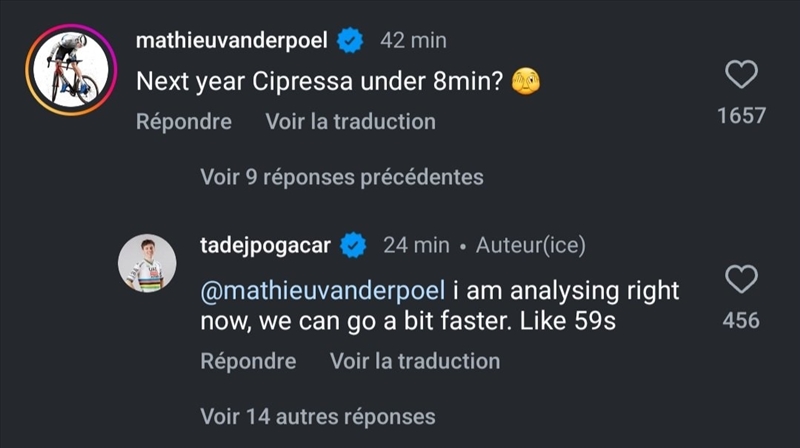Click the "42 min" timestamp

(413, 41)
